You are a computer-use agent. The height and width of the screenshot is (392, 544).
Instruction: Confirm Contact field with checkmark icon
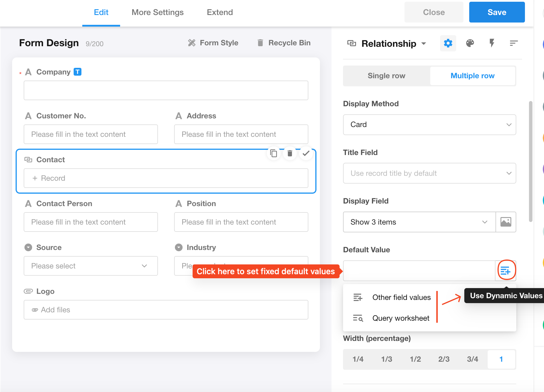tap(306, 153)
